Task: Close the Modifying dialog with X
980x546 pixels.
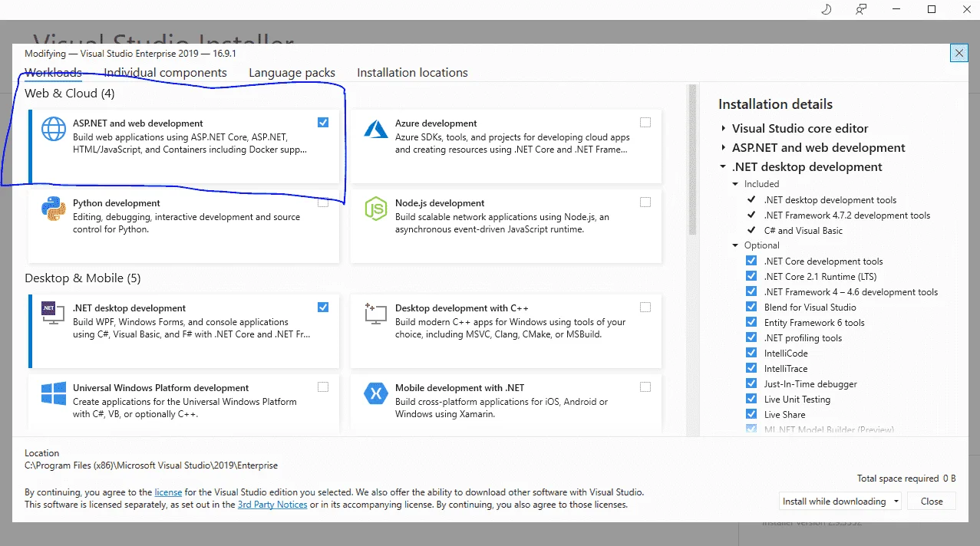Action: (959, 53)
